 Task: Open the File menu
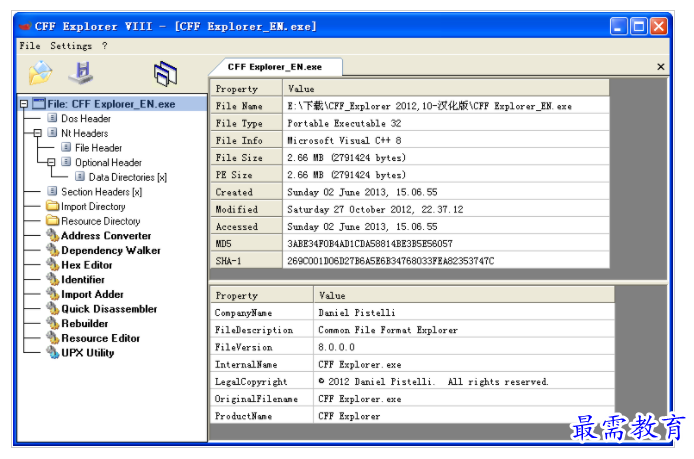[30, 46]
